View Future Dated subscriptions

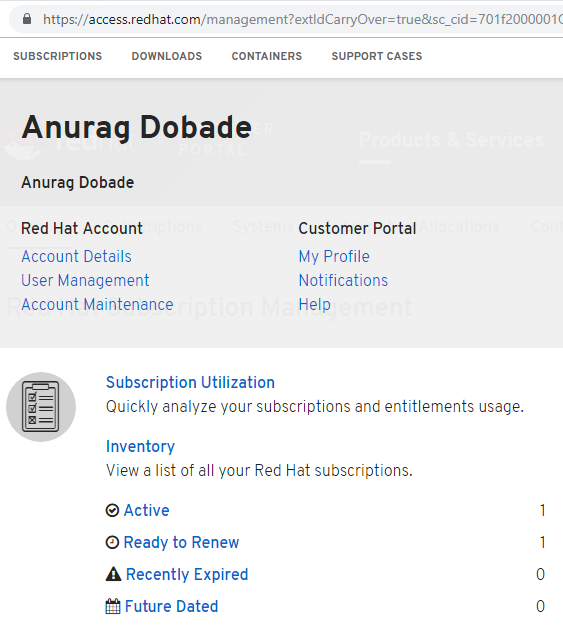pyautogui.click(x=172, y=606)
